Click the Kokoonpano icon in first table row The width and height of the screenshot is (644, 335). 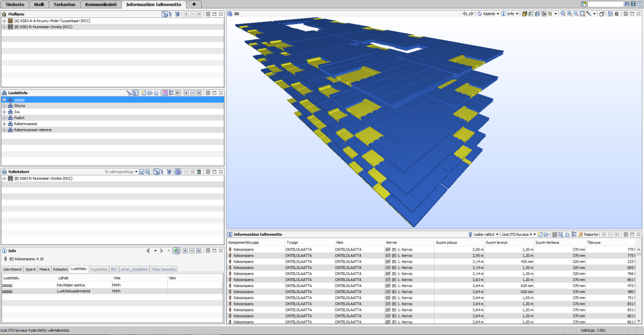(230, 249)
